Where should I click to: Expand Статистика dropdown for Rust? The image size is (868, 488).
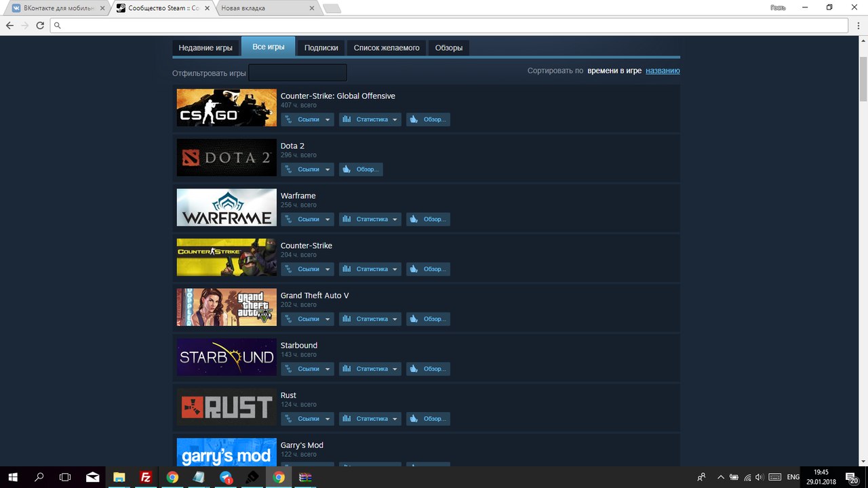coord(370,419)
